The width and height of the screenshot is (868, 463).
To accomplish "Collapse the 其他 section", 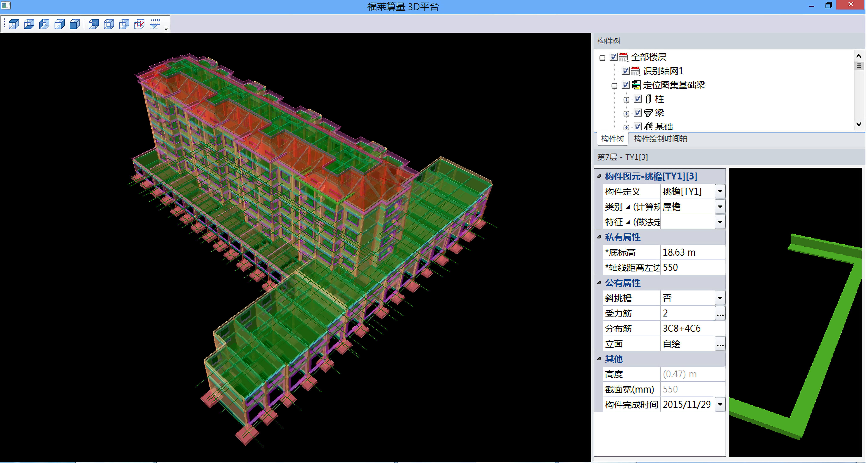I will click(599, 359).
